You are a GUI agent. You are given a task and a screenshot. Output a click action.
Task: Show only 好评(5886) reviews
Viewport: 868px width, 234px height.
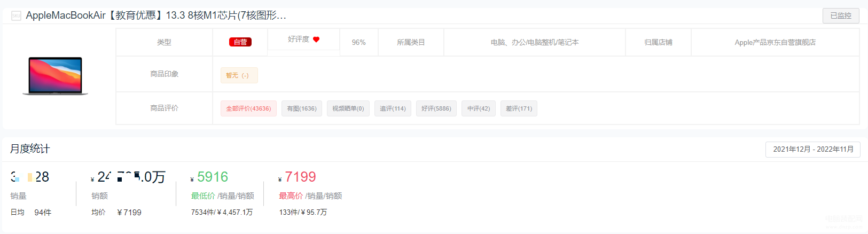[x=436, y=108]
